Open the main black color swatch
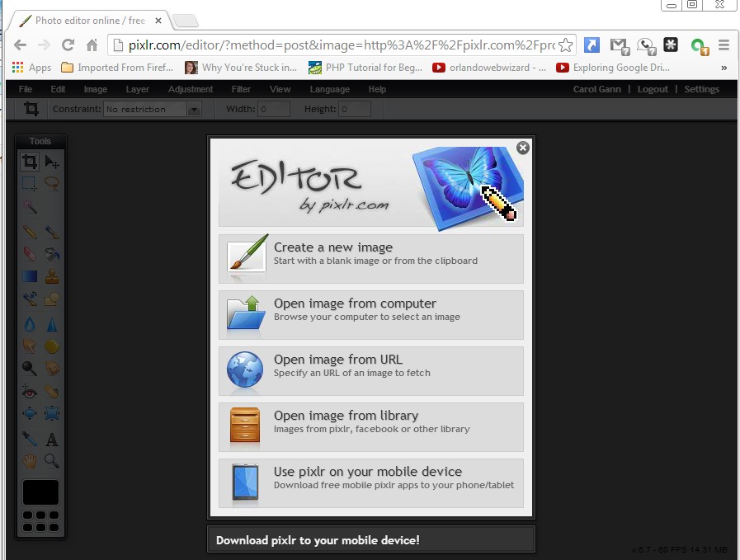Screen dimensions: 740x560 [40, 492]
